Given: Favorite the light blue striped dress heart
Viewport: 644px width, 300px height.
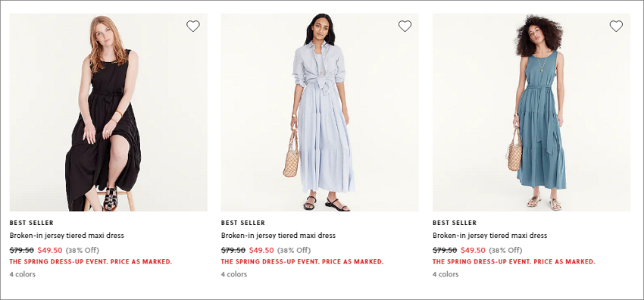Looking at the screenshot, I should click(405, 27).
